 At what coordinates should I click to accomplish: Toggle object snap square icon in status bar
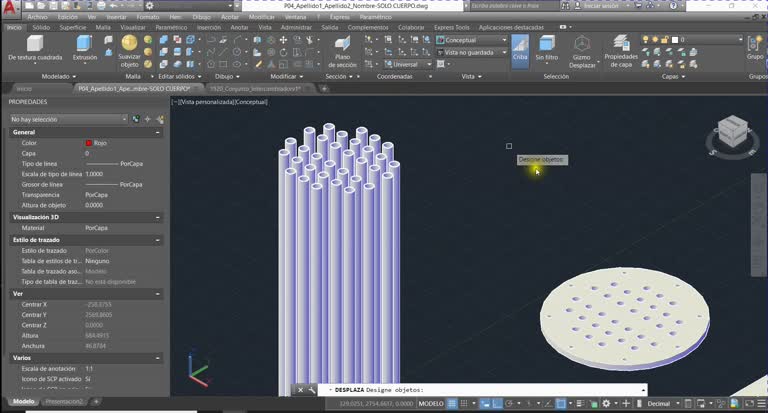(561, 404)
